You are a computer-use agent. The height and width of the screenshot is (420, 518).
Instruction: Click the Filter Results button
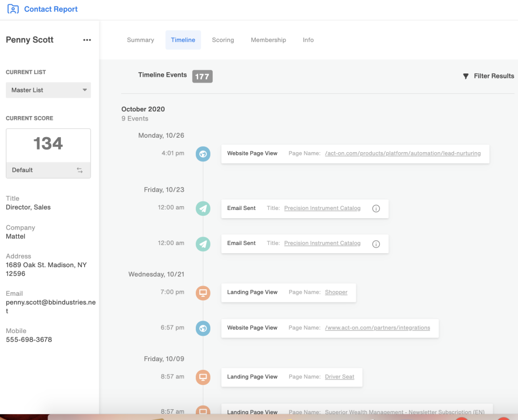488,76
